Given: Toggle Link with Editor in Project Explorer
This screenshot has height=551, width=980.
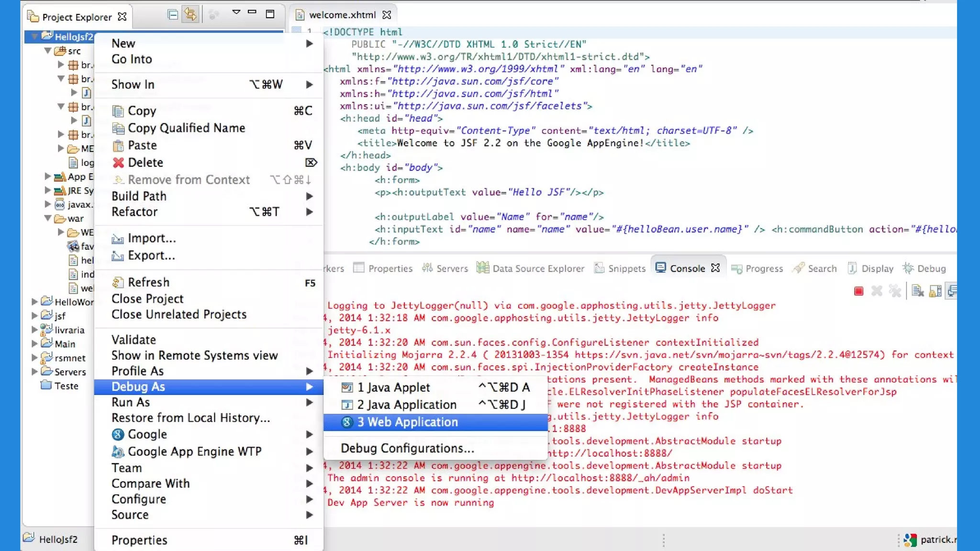Looking at the screenshot, I should (x=190, y=15).
